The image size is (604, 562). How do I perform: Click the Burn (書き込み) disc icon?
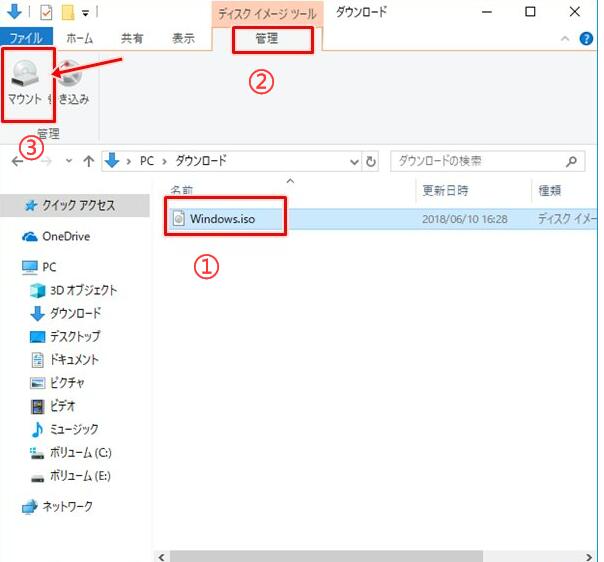point(70,72)
